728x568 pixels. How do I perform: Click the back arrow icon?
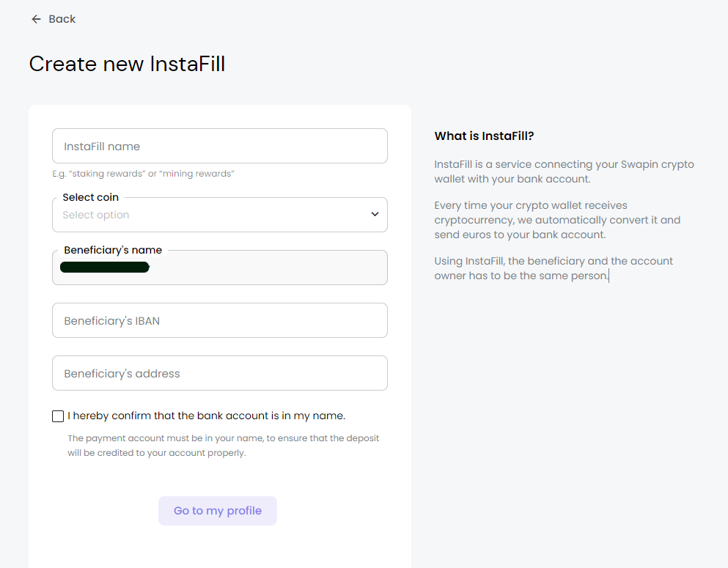pos(36,19)
